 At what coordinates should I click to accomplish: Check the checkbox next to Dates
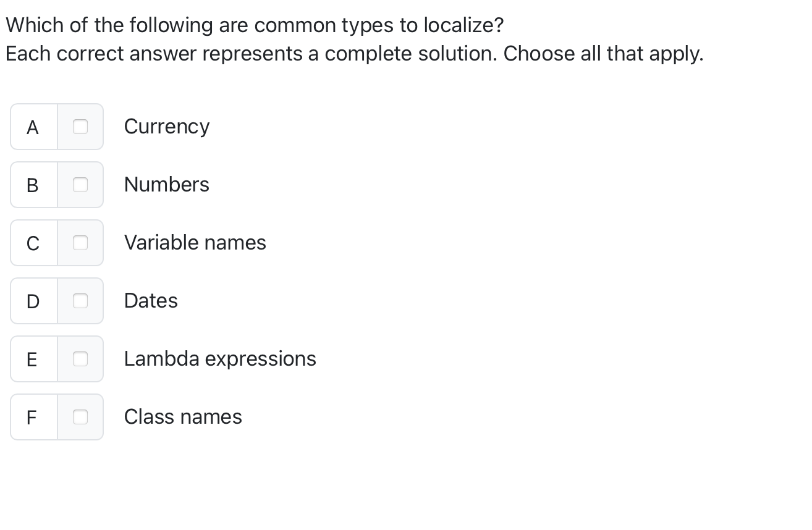(x=80, y=301)
